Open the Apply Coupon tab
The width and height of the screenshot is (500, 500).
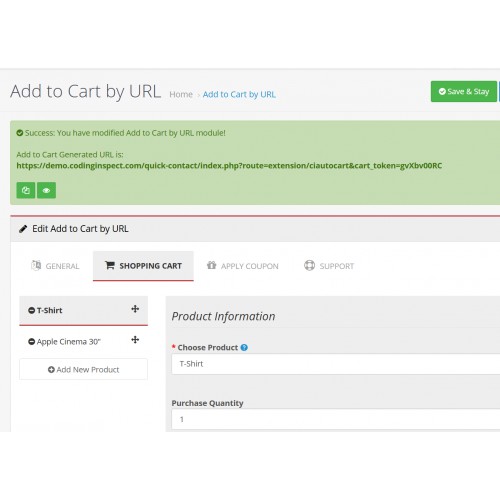[x=243, y=266]
